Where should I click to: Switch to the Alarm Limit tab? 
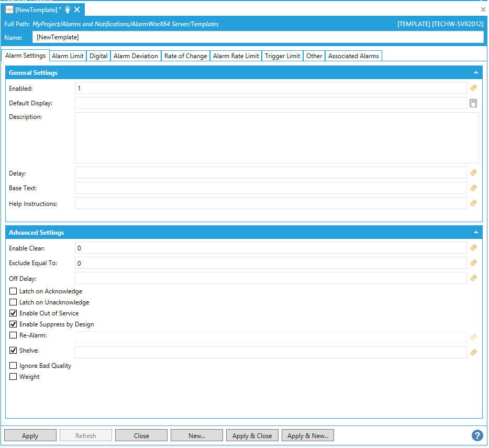tap(68, 56)
